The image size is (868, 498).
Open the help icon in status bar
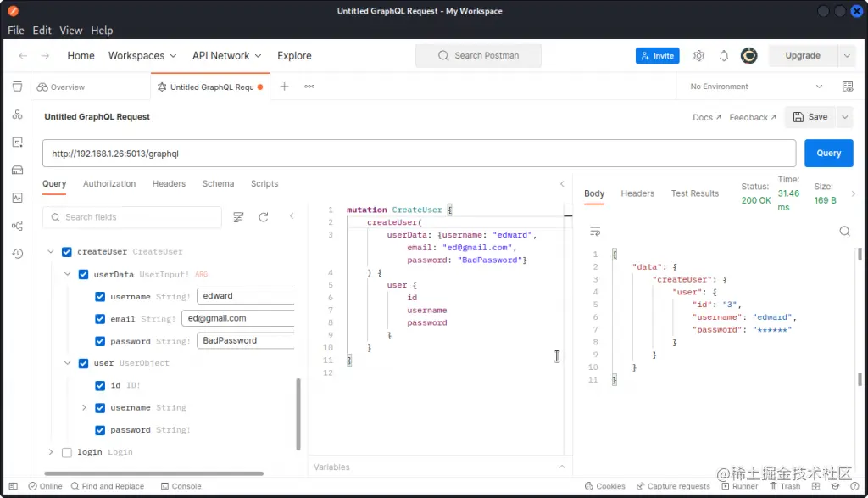point(854,486)
